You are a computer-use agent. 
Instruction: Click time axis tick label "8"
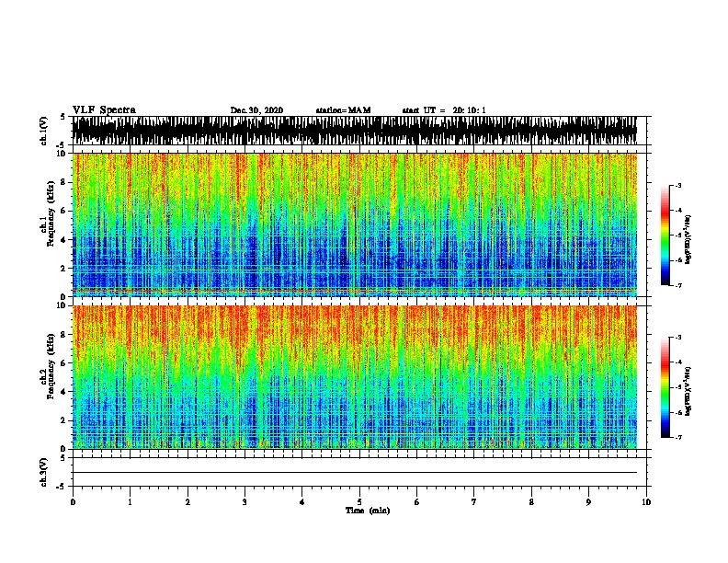531,502
